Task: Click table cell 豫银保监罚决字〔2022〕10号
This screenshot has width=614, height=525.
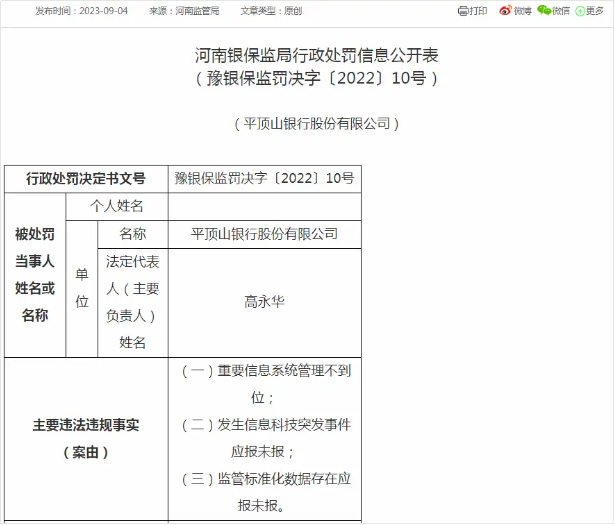Action: click(265, 179)
